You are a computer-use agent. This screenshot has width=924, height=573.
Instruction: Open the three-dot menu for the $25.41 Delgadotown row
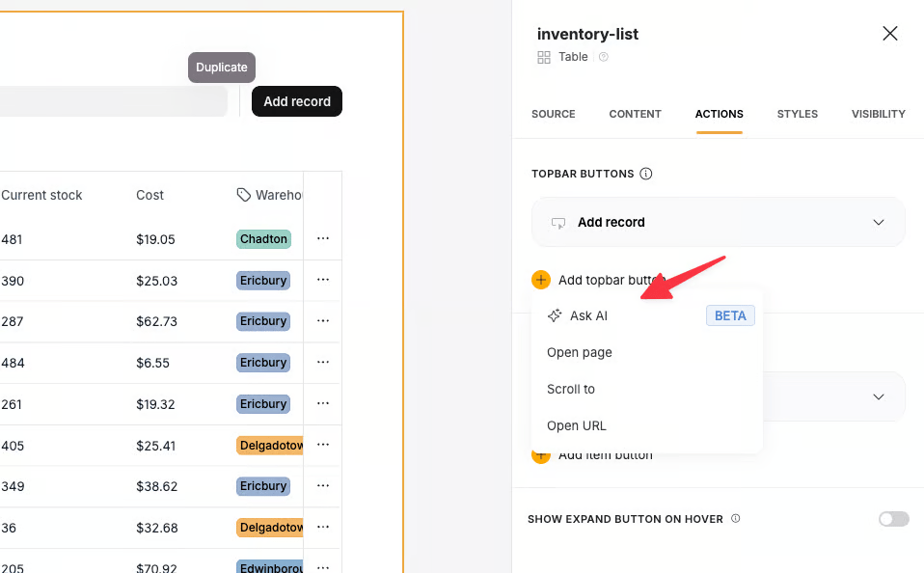point(323,445)
